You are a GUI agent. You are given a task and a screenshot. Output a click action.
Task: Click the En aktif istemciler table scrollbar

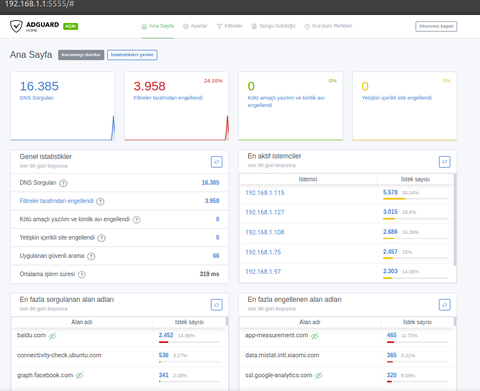(455, 219)
